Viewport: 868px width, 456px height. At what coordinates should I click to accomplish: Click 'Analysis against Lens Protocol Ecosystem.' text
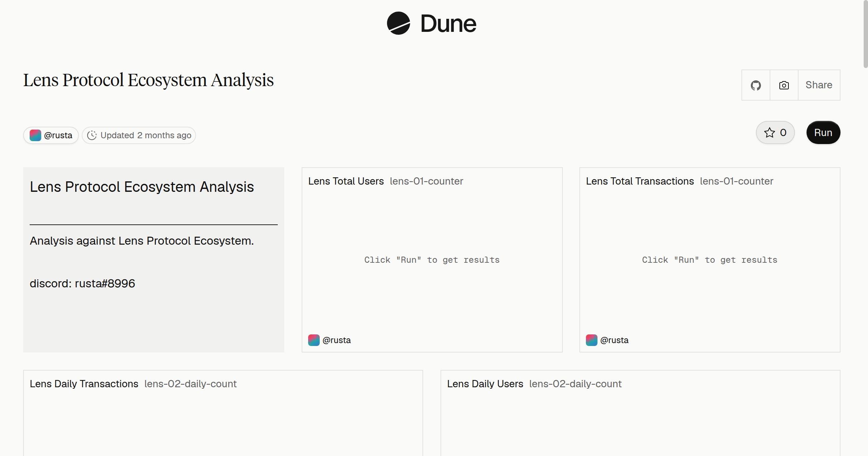142,241
